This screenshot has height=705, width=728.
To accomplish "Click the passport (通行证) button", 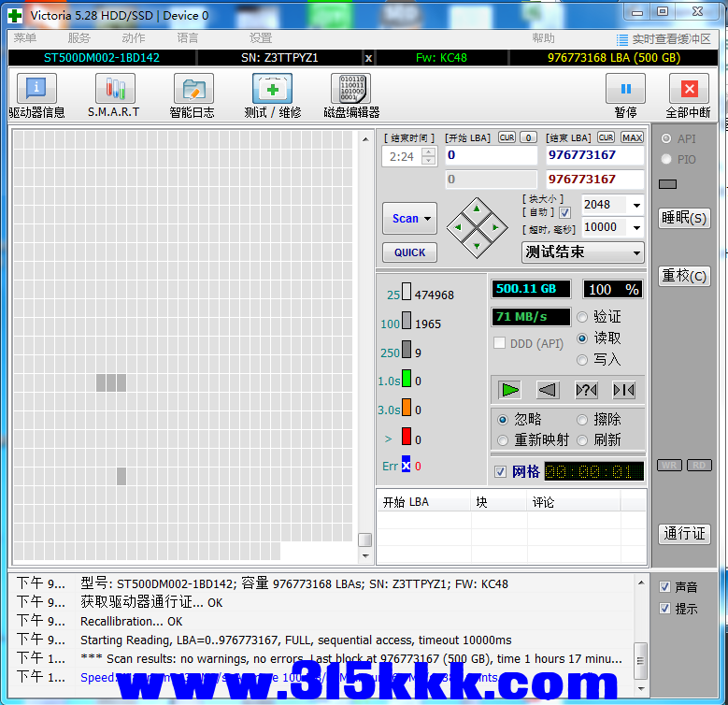I will 684,534.
